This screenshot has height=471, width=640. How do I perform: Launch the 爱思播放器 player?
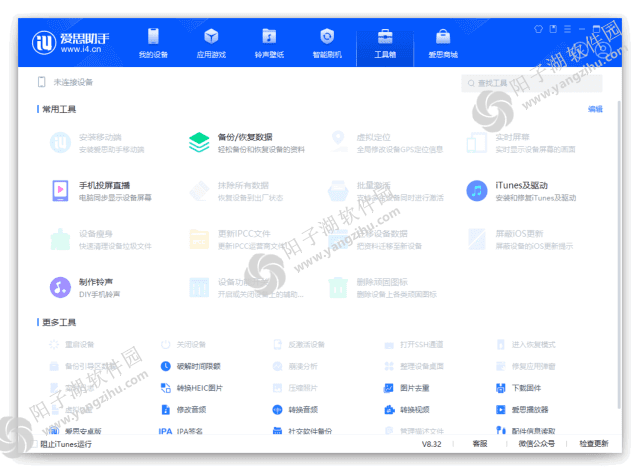[x=529, y=410]
